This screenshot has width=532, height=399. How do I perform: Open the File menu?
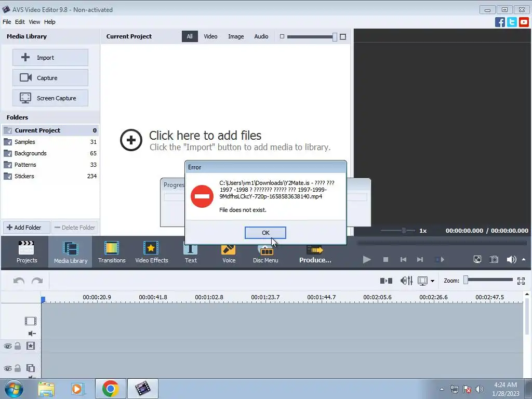click(x=7, y=22)
